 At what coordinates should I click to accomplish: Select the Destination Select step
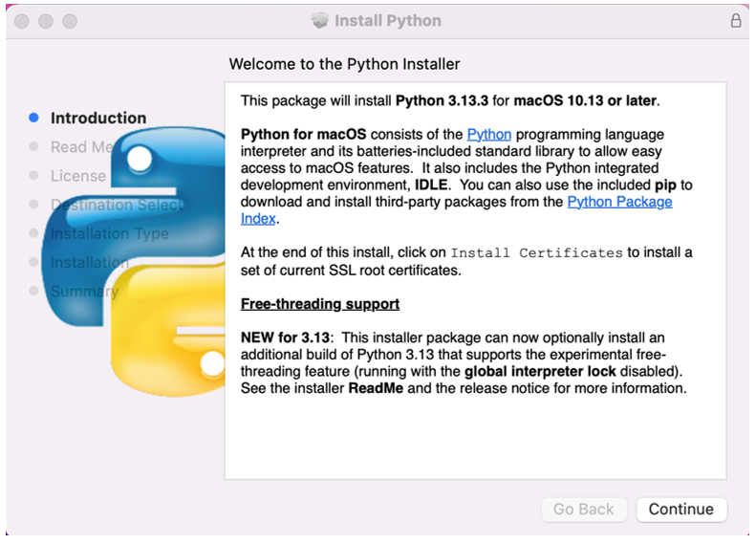pyautogui.click(x=118, y=205)
